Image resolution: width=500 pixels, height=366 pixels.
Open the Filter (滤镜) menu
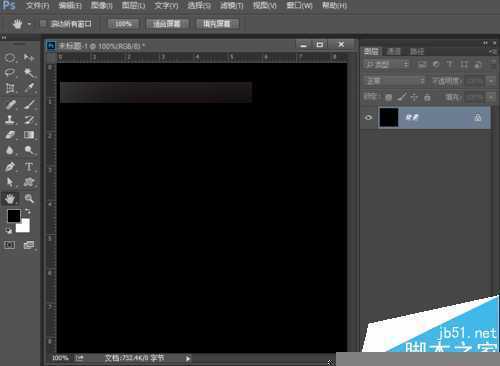point(232,6)
